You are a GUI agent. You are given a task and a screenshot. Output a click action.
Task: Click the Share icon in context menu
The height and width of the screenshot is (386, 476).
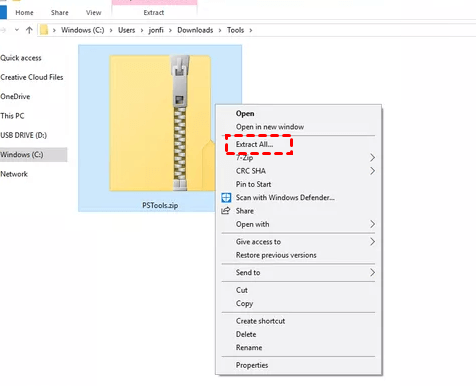(226, 211)
